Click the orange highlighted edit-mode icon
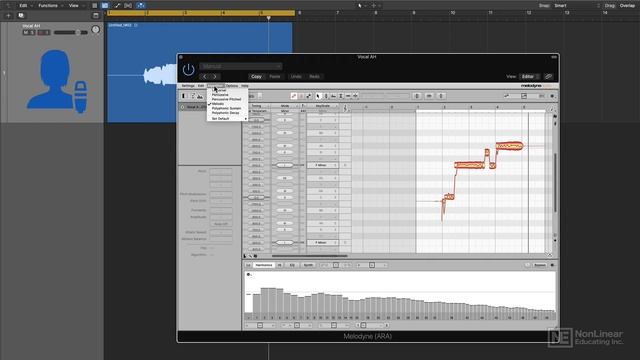The image size is (640, 360). [x=293, y=96]
